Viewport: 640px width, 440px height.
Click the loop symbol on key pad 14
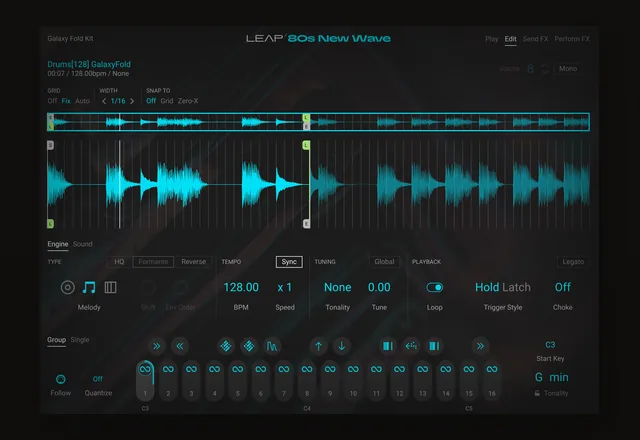point(446,369)
